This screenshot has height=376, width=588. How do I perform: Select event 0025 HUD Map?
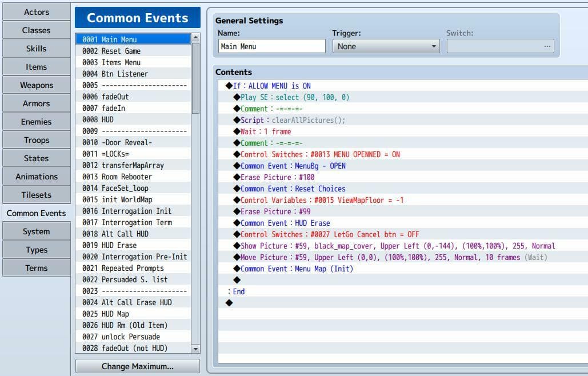[x=133, y=314]
